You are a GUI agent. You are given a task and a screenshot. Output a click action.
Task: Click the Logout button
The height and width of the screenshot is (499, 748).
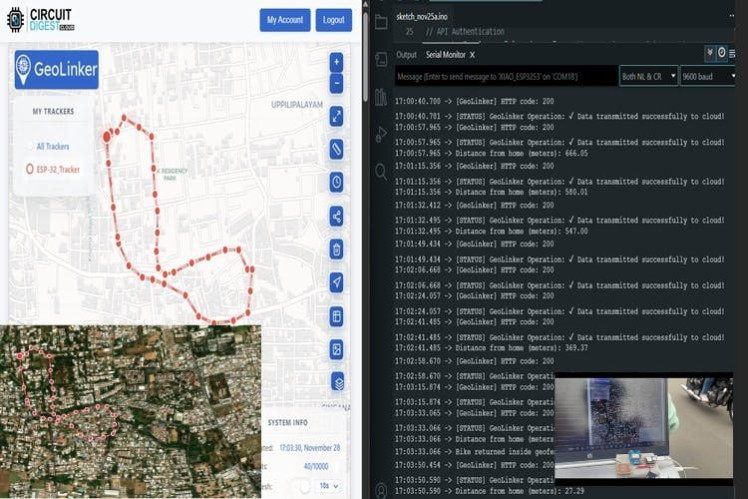click(x=334, y=20)
